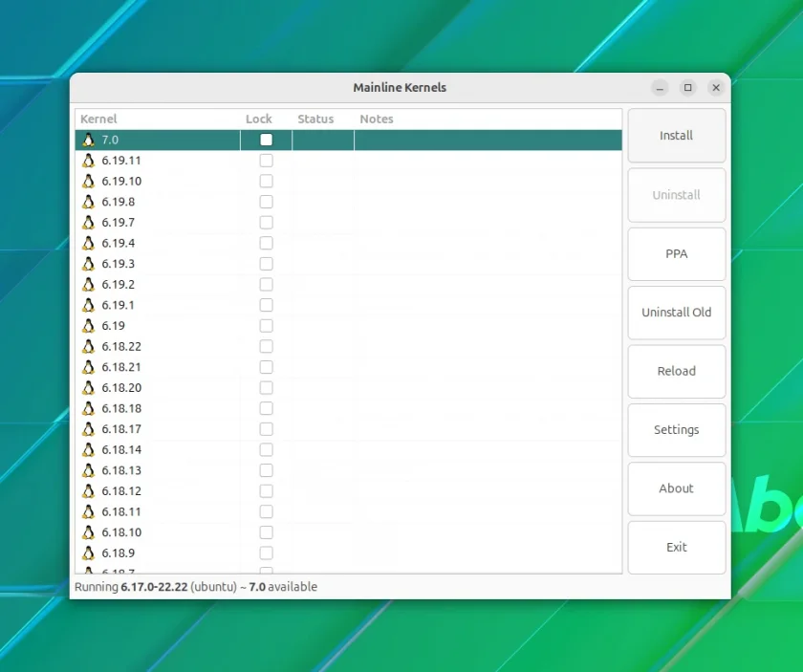Viewport: 803px width, 672px height.
Task: Click the penguin icon beside kernel 6.18.18
Action: coord(89,408)
